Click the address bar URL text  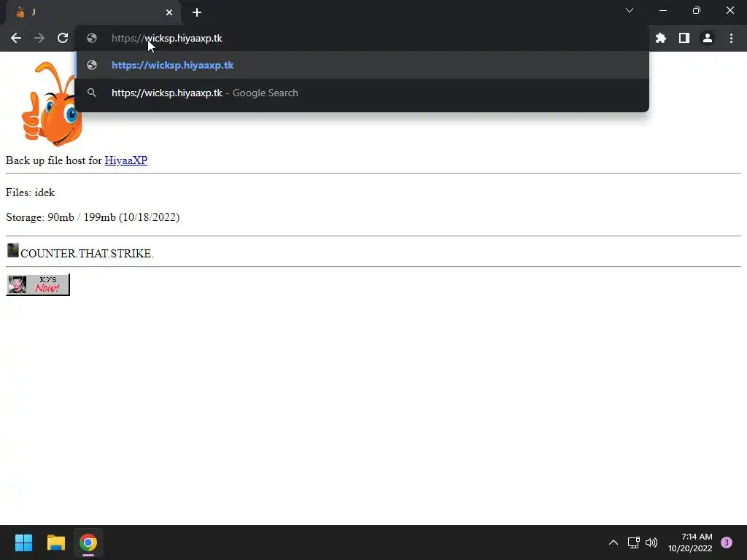[167, 38]
